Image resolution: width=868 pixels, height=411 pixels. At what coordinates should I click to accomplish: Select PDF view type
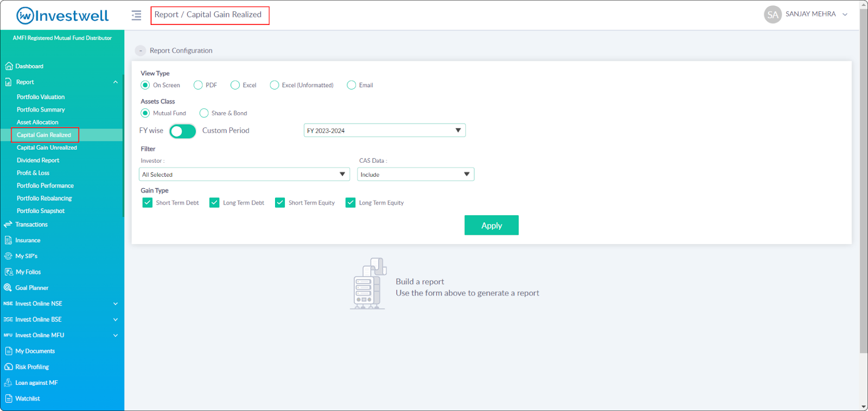(x=198, y=85)
